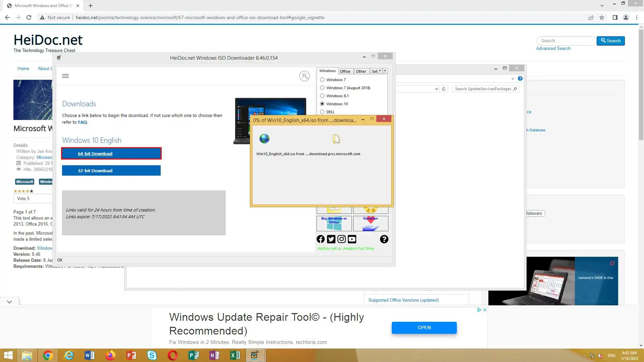The width and height of the screenshot is (644, 362).
Task: Choose the DELL radio option
Action: click(x=322, y=112)
